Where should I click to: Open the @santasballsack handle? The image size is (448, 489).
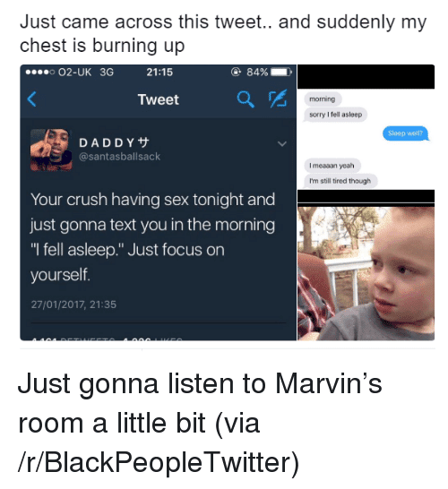point(119,156)
